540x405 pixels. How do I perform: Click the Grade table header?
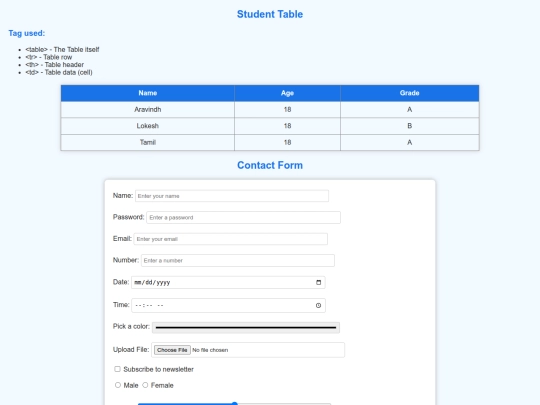[x=409, y=93]
